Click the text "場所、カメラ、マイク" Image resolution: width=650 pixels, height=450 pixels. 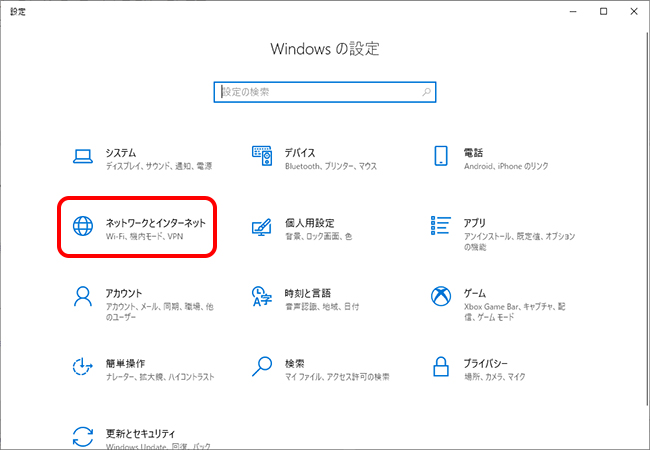point(495,377)
